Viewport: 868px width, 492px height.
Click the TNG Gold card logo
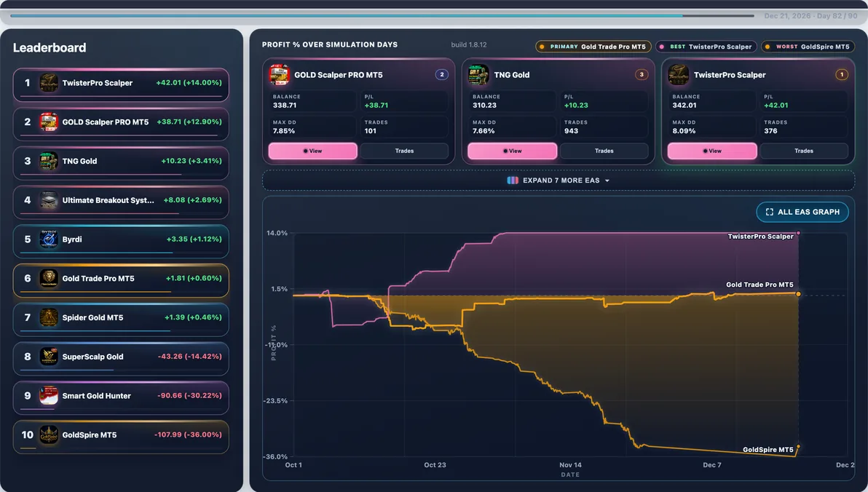click(479, 75)
